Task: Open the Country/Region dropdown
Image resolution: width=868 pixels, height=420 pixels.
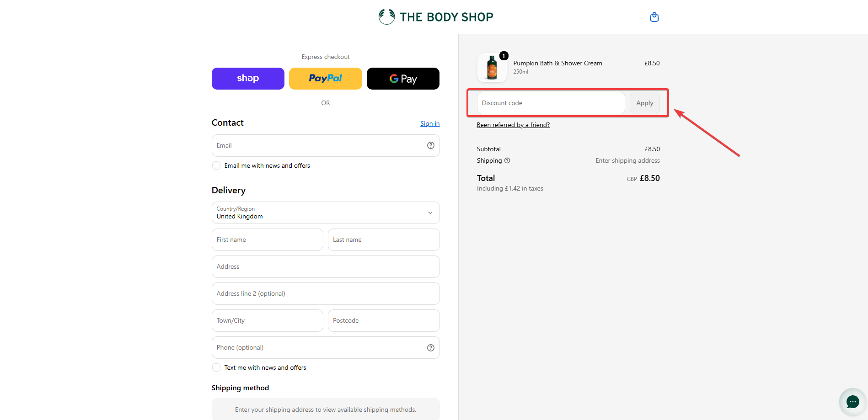Action: [x=326, y=213]
